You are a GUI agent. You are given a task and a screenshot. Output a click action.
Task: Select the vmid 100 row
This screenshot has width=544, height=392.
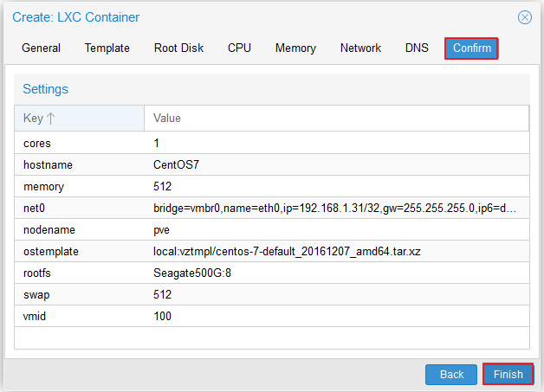[x=272, y=316]
